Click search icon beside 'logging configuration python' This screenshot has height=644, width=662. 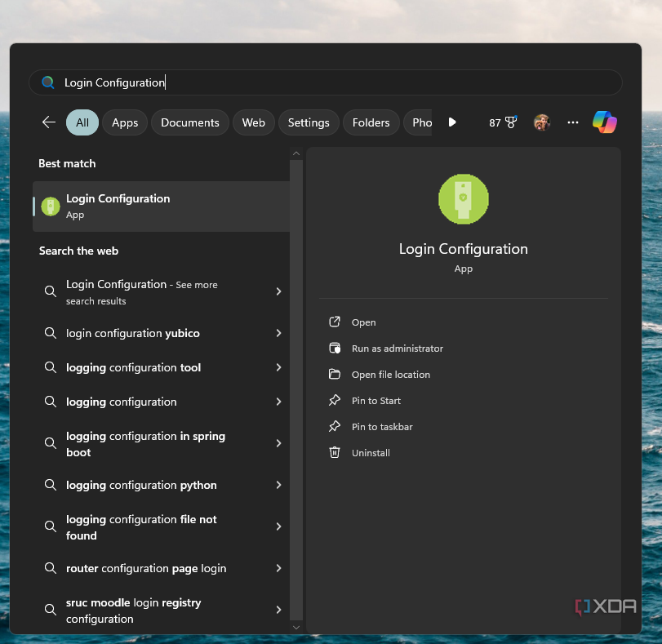coord(51,485)
